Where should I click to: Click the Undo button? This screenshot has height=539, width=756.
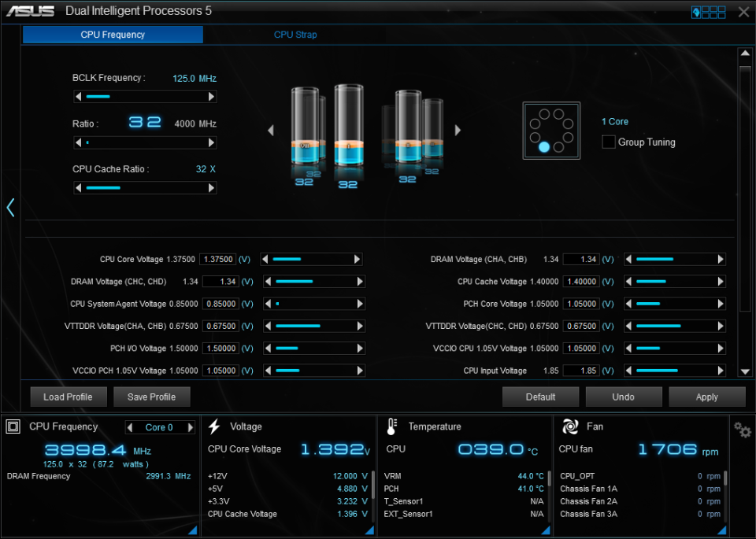pyautogui.click(x=624, y=397)
